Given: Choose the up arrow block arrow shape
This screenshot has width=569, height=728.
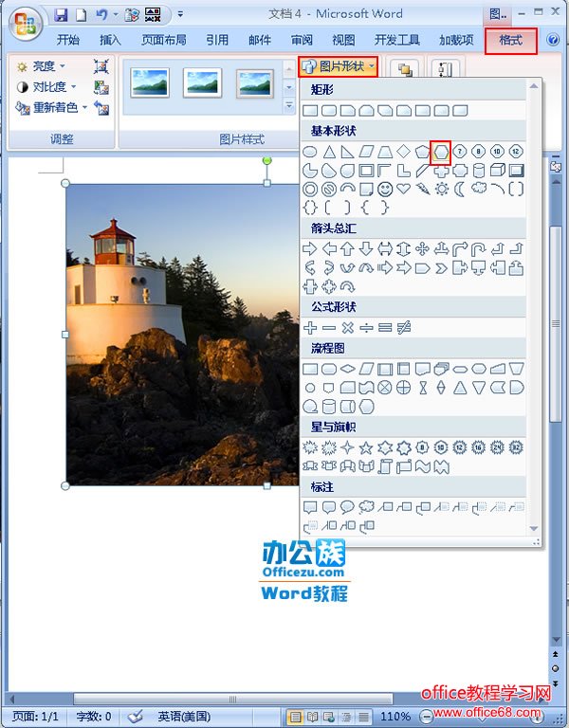Looking at the screenshot, I should [347, 249].
